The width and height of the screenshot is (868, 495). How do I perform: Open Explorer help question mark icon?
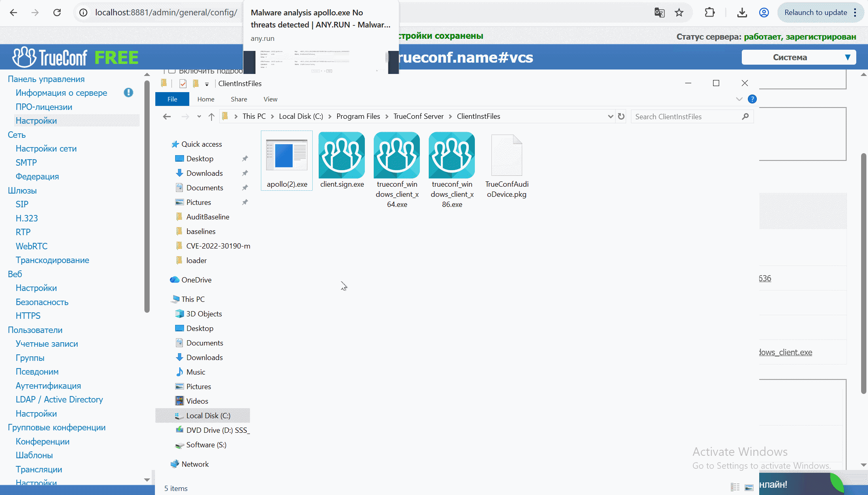click(x=752, y=99)
